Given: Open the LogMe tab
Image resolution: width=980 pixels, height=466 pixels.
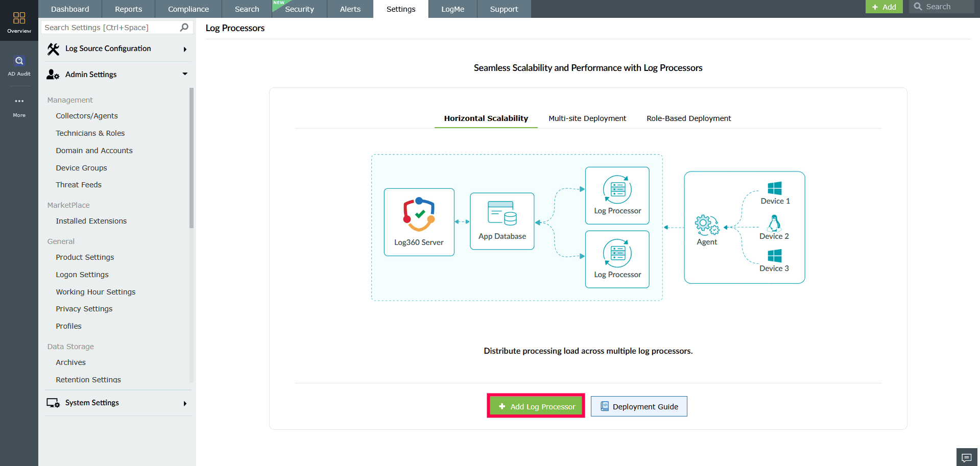Looking at the screenshot, I should 453,9.
